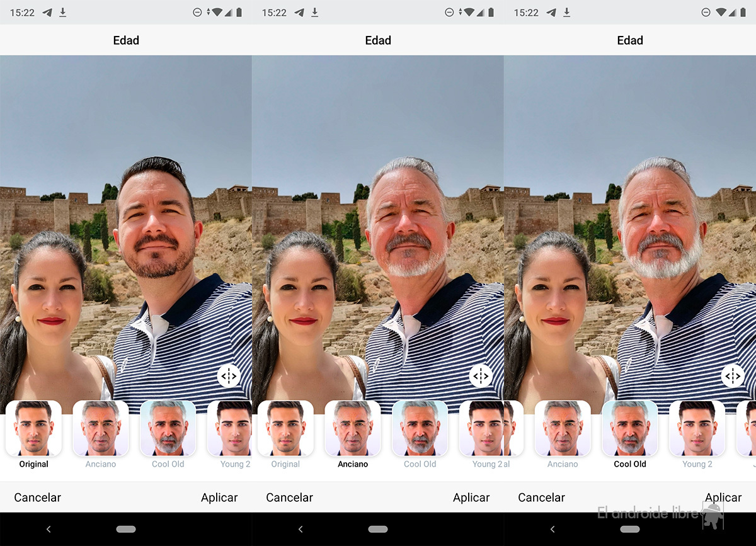Select the Young 2 filter thumbnail in the left screen
Viewport: 756px width, 546px height.
click(231, 428)
